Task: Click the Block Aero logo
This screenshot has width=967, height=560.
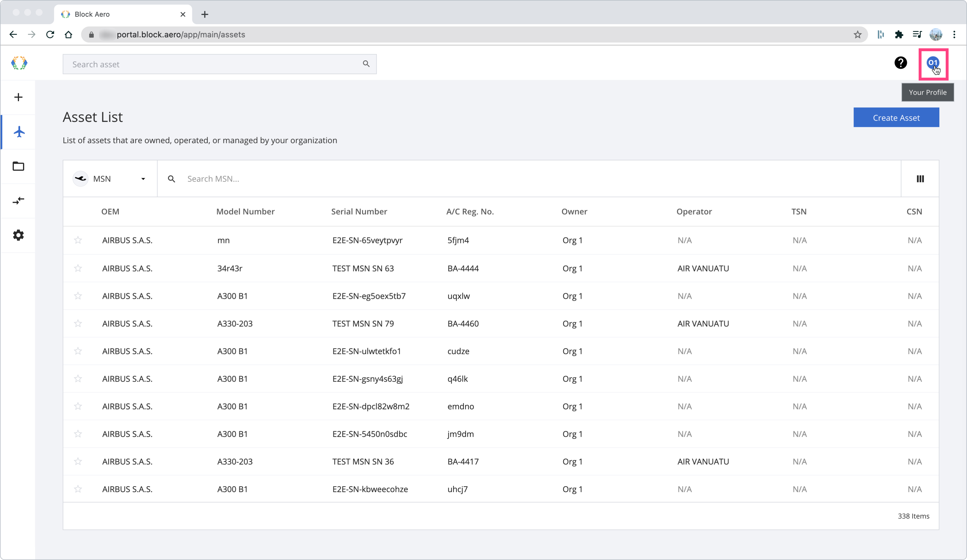Action: [x=19, y=63]
